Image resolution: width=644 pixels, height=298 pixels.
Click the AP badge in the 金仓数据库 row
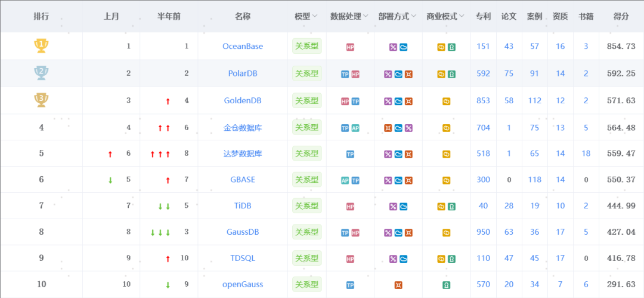(x=355, y=128)
